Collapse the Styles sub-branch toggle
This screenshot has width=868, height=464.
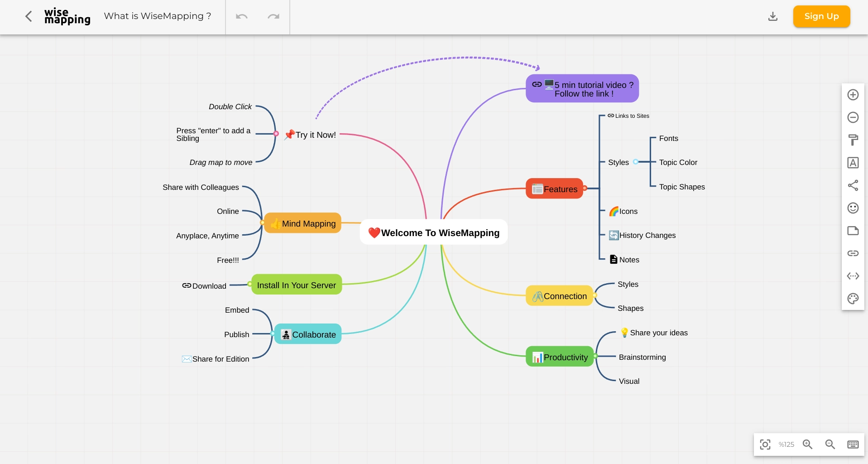(x=636, y=162)
